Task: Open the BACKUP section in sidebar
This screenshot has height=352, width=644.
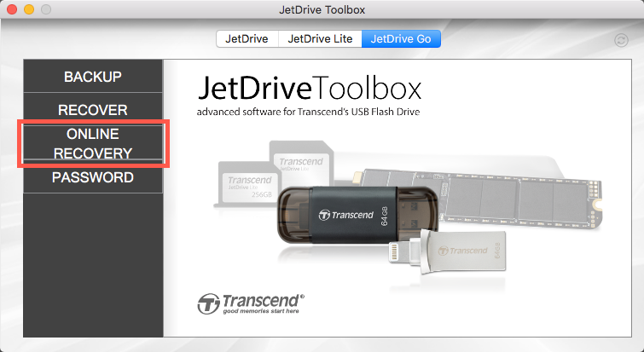Action: pos(93,77)
